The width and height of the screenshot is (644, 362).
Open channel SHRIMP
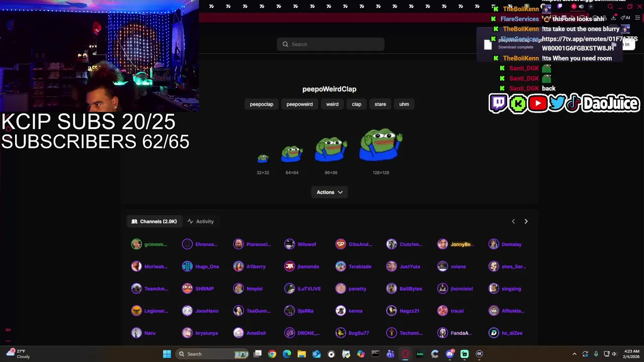point(198,289)
